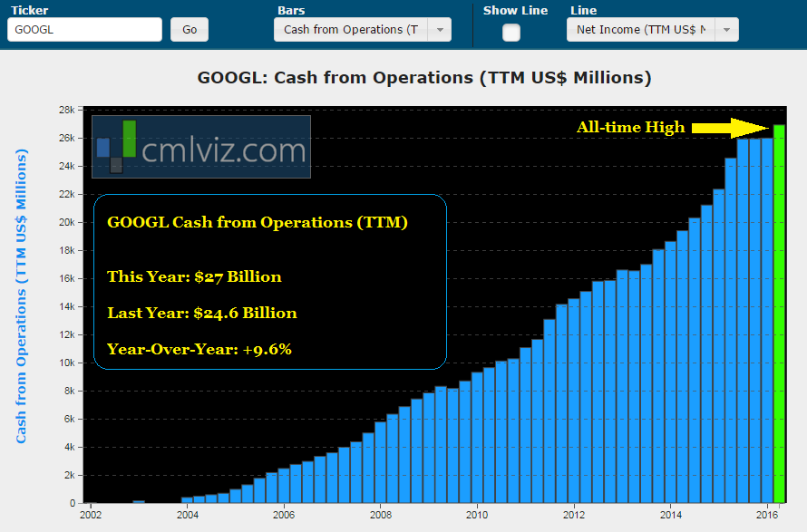Click the chart title GOOGL: Cash from Operations
The image size is (807, 532).
(x=424, y=78)
